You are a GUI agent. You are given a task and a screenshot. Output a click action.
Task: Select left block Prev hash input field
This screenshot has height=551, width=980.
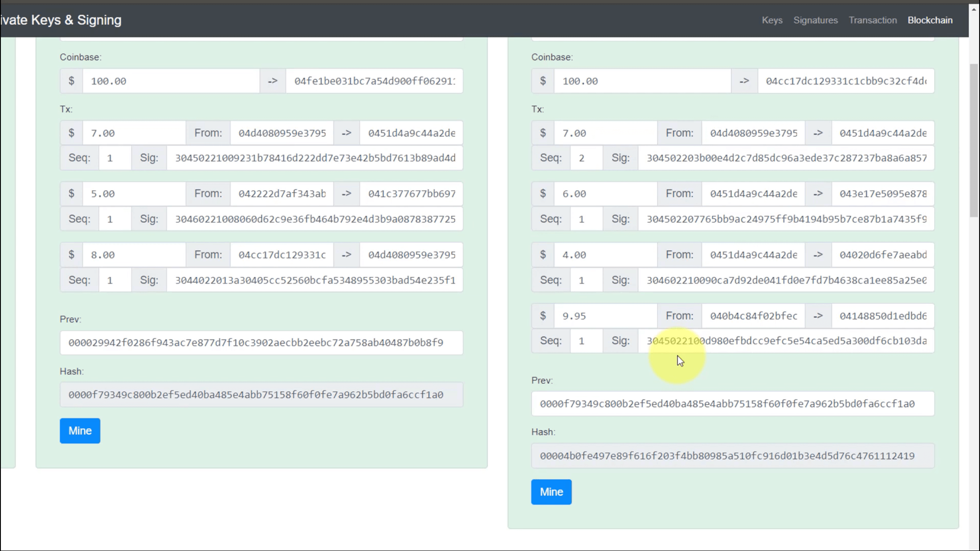coord(262,342)
